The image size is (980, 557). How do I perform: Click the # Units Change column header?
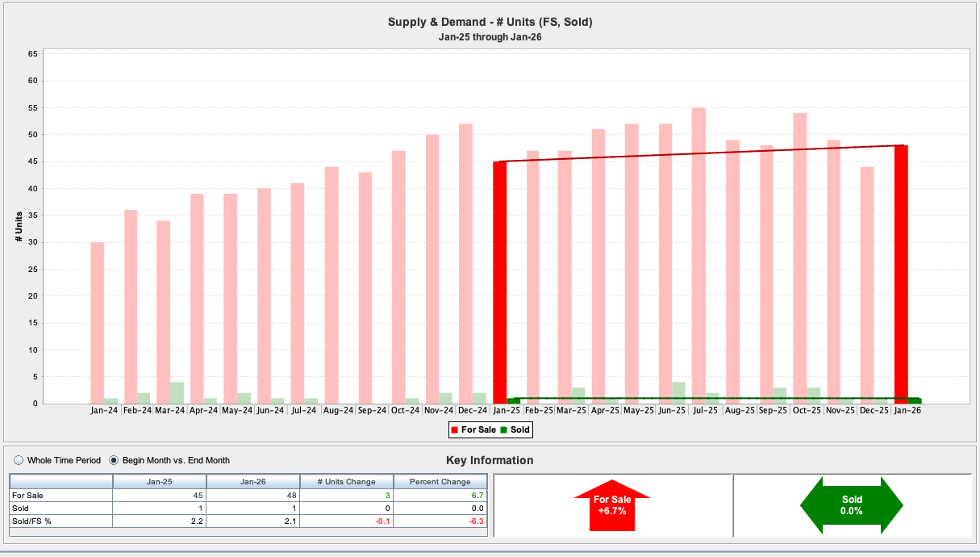coord(347,482)
